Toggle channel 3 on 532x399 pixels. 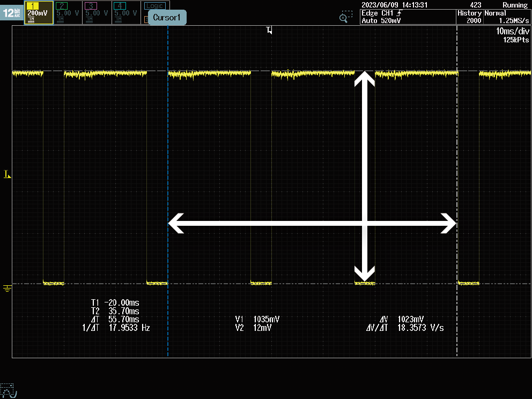(97, 12)
